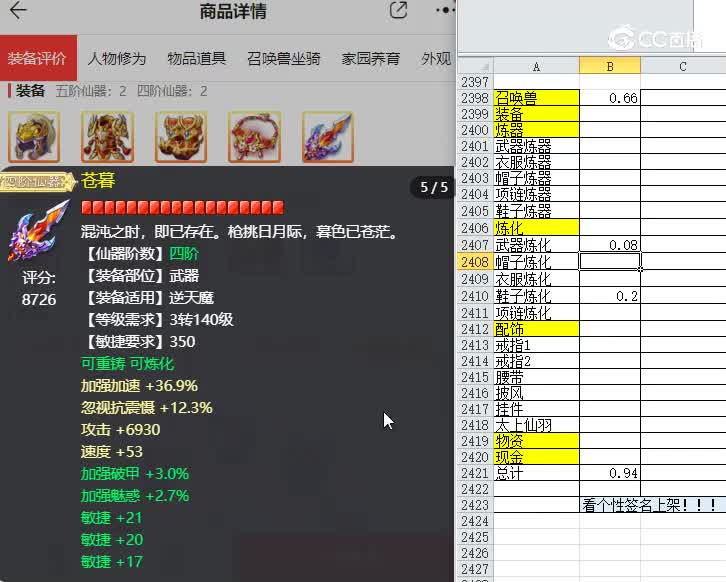This screenshot has width=726, height=582.
Task: Switch to the 外观 tab
Action: click(436, 58)
